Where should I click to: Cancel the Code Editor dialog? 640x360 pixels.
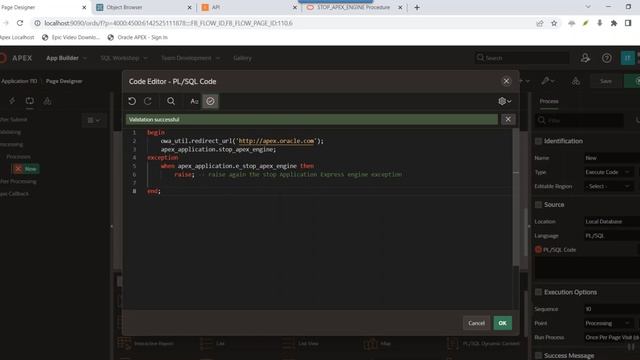click(476, 323)
